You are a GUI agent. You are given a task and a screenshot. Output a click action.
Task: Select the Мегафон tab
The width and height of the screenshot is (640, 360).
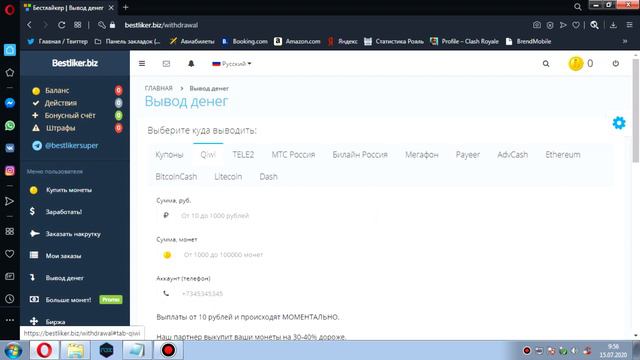coord(422,155)
